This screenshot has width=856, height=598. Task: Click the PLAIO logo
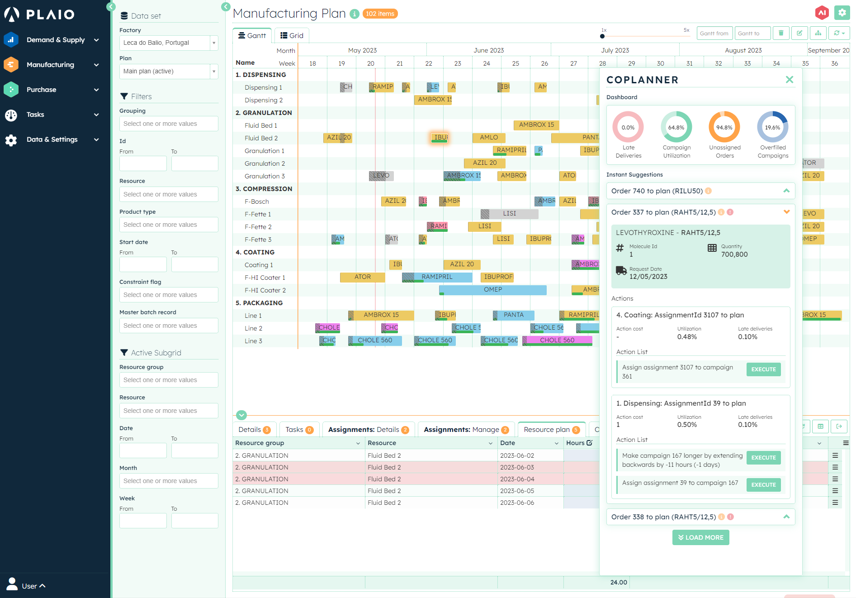coord(39,14)
